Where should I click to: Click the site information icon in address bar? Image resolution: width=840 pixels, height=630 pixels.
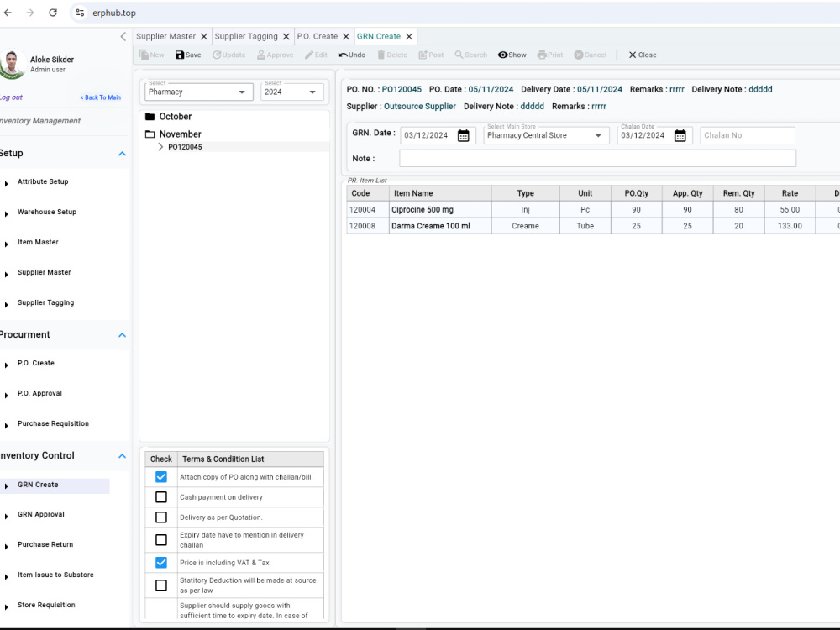(x=80, y=13)
